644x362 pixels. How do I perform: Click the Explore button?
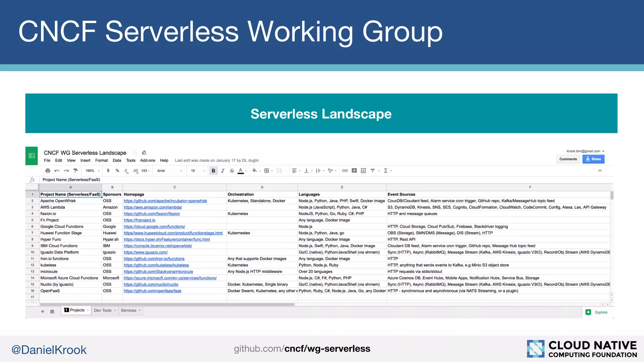coord(597,312)
